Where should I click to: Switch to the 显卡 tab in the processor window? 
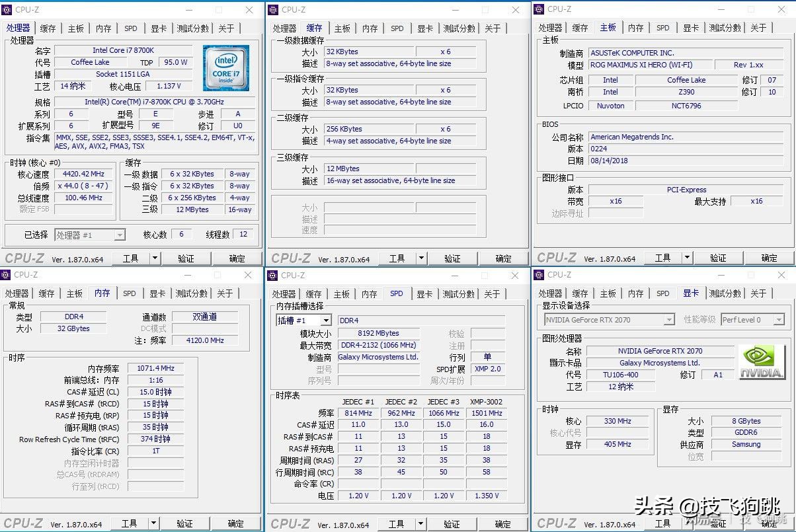pos(159,28)
